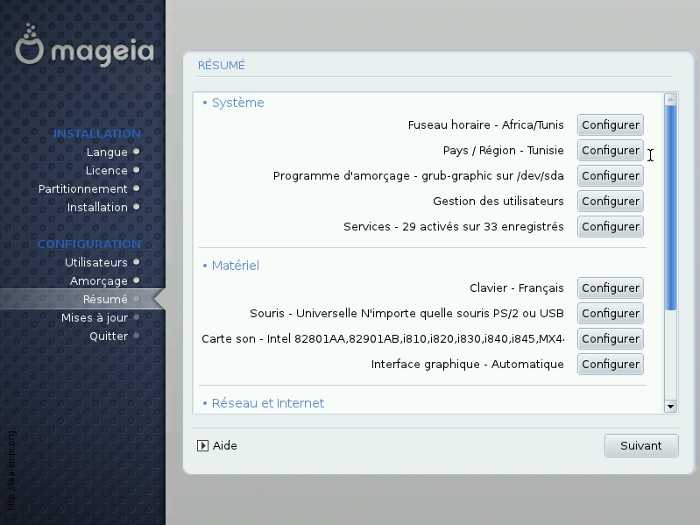Select the Mises à jour step bullet
This screenshot has width=700, height=525.
pos(136,318)
